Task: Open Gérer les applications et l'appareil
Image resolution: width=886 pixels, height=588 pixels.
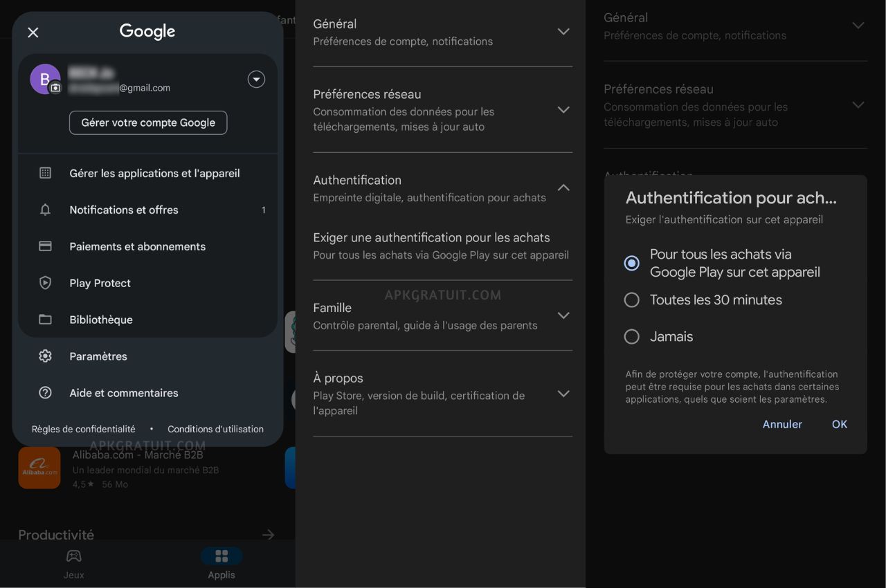Action: click(x=148, y=173)
